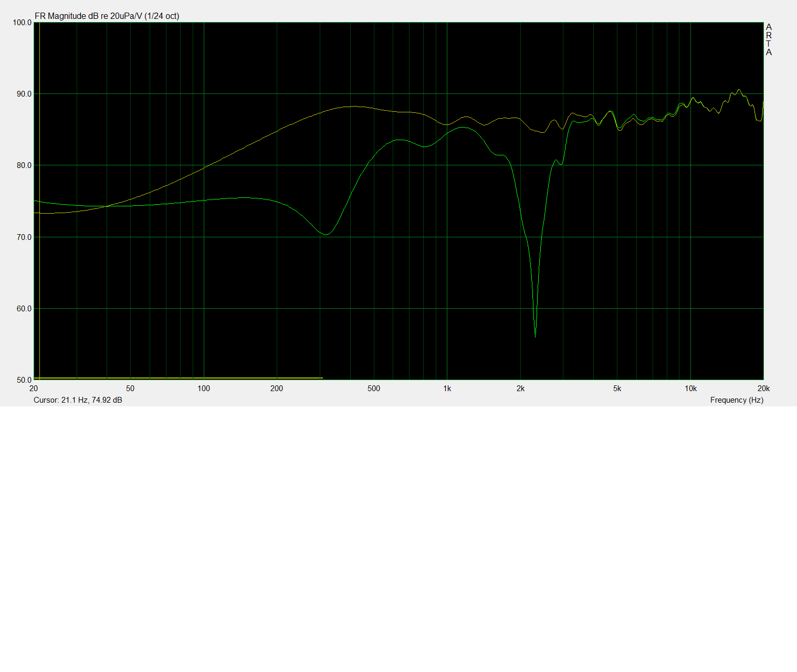
Task: Click the Frequency (Hz) axis label
Action: coord(736,400)
